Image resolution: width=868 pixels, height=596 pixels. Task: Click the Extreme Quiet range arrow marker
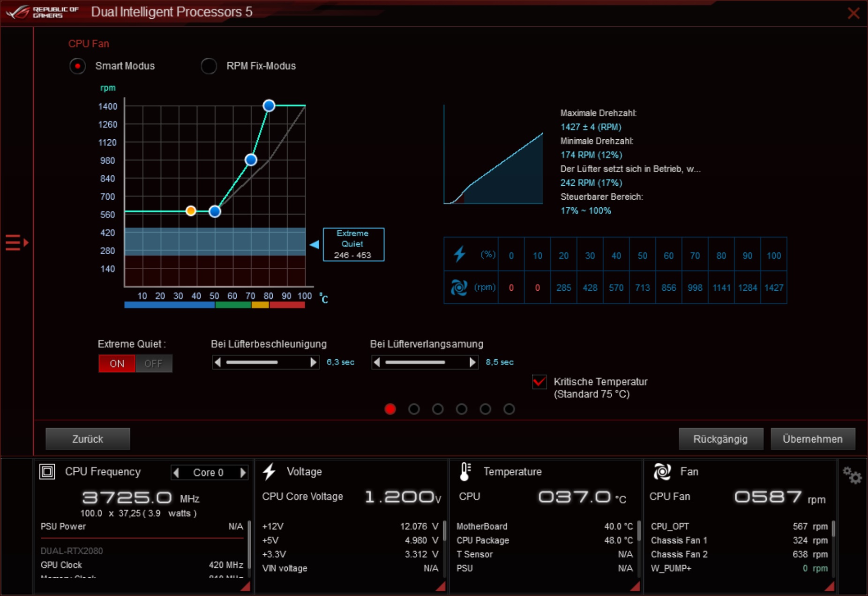[x=314, y=244]
